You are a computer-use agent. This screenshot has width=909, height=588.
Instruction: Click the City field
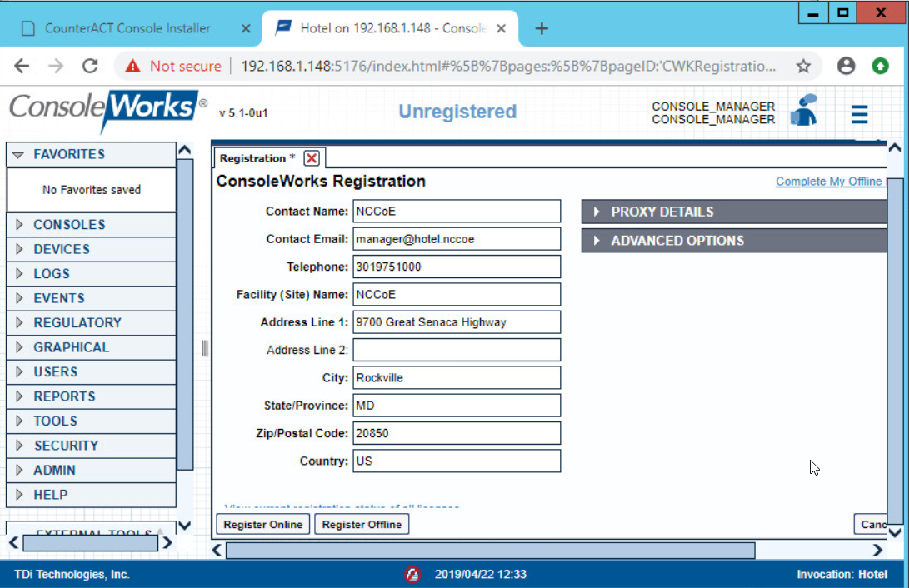[457, 378]
